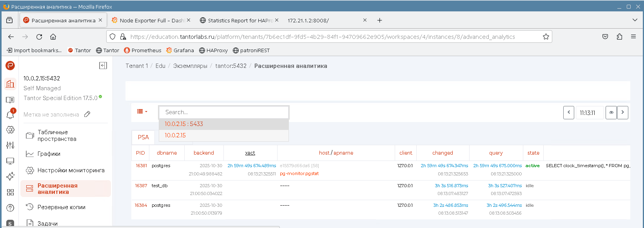The height and width of the screenshot is (228, 644).
Task: Click the Экземпляры breadcrumb link
Action: [x=190, y=66]
